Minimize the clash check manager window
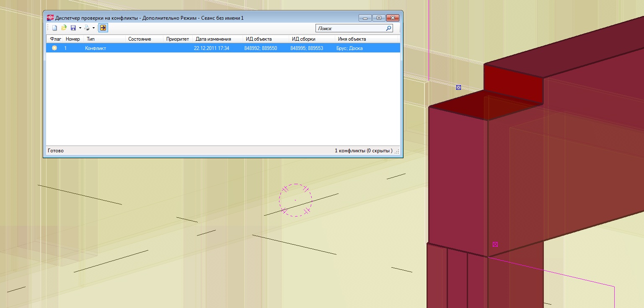The height and width of the screenshot is (308, 644). point(365,18)
